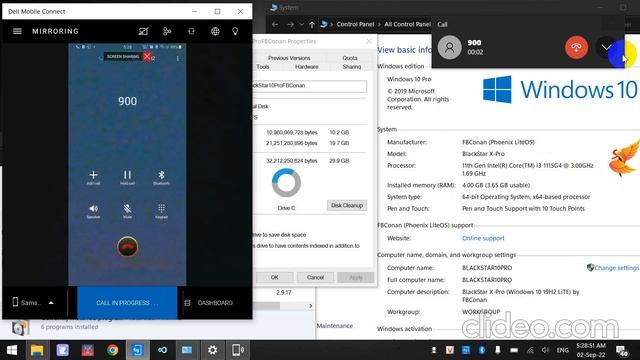640x360 pixels.
Task: Switch to the Tools tab
Action: (263, 67)
